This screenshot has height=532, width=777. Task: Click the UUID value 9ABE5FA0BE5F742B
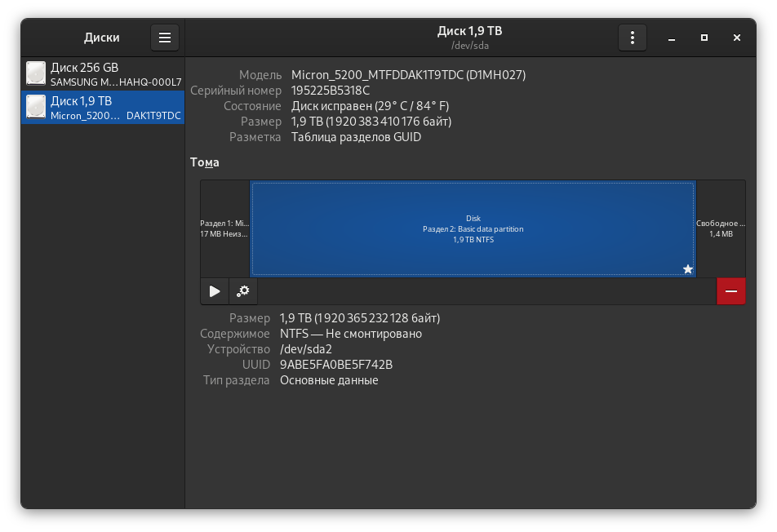pos(336,365)
